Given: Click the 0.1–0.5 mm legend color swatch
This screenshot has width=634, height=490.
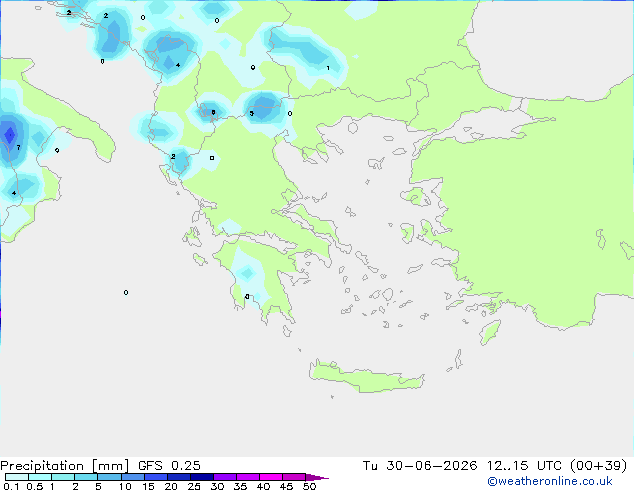Looking at the screenshot, I should (x=17, y=477).
